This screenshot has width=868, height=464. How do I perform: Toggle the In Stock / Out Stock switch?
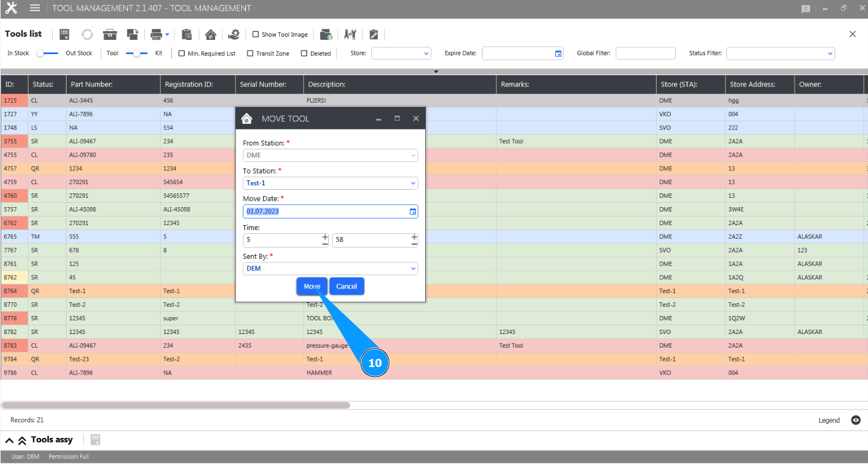pyautogui.click(x=47, y=53)
